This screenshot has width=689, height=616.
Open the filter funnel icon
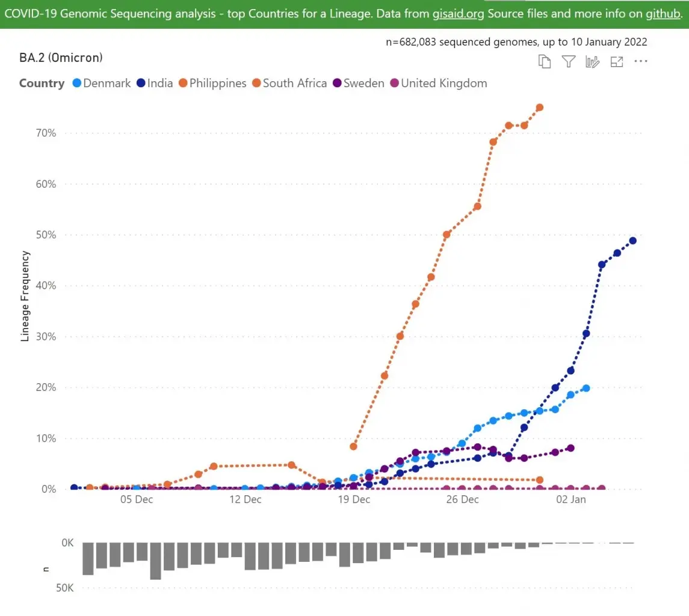569,61
